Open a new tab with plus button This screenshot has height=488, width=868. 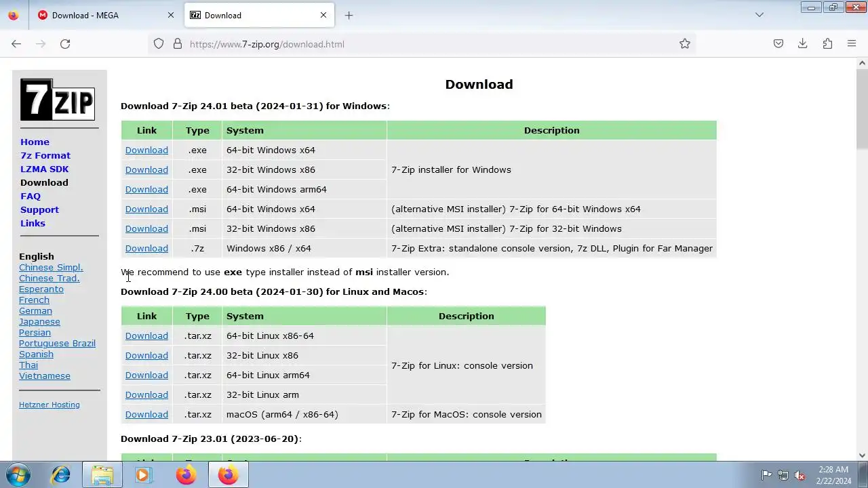click(x=349, y=15)
